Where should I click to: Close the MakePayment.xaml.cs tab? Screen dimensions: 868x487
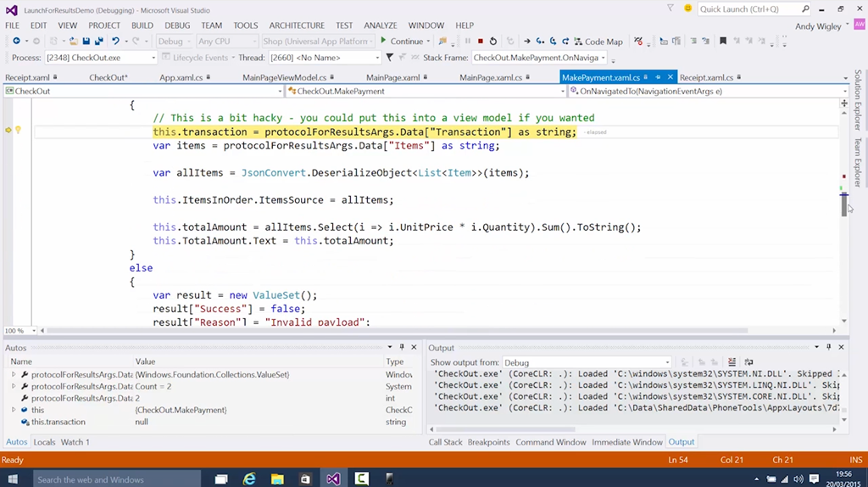[x=670, y=77]
